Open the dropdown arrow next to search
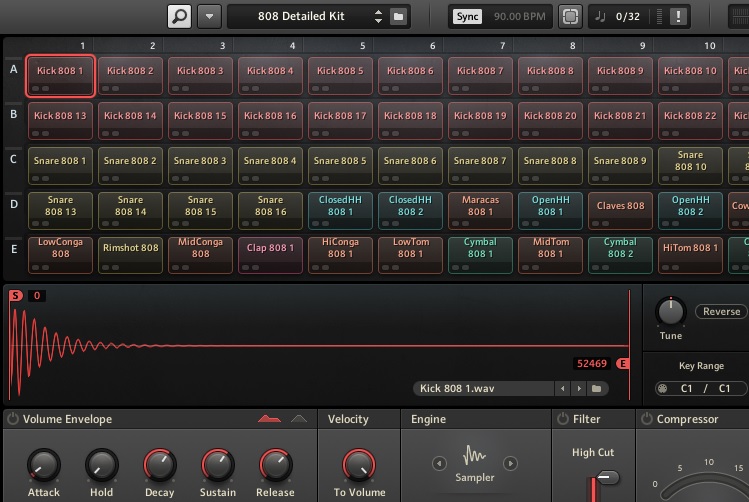The width and height of the screenshot is (749, 502). tap(209, 16)
